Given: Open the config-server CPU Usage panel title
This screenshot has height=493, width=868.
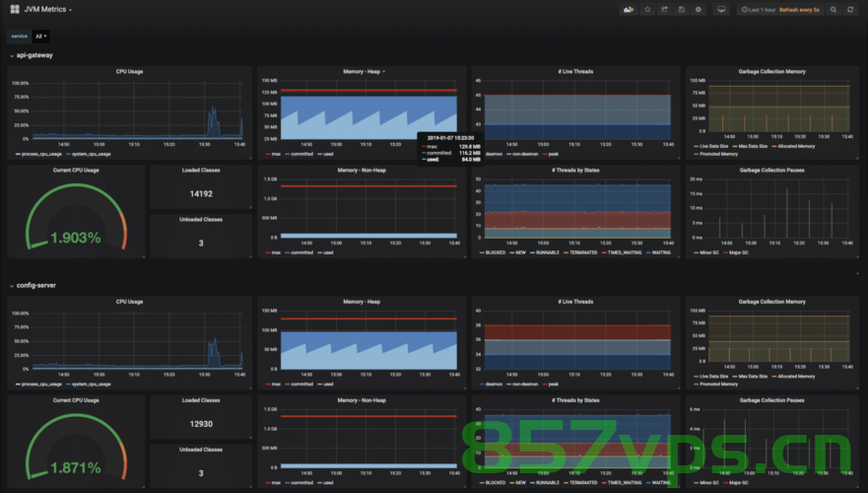Looking at the screenshot, I should click(129, 302).
